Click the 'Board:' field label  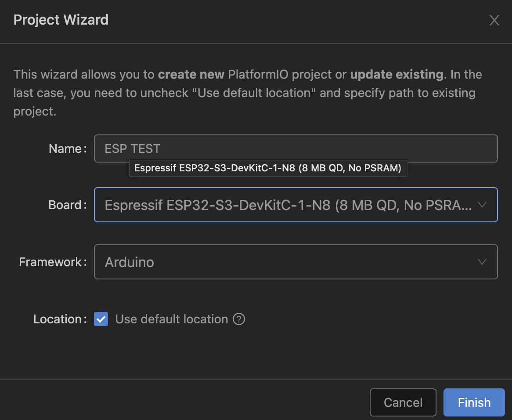[68, 205]
